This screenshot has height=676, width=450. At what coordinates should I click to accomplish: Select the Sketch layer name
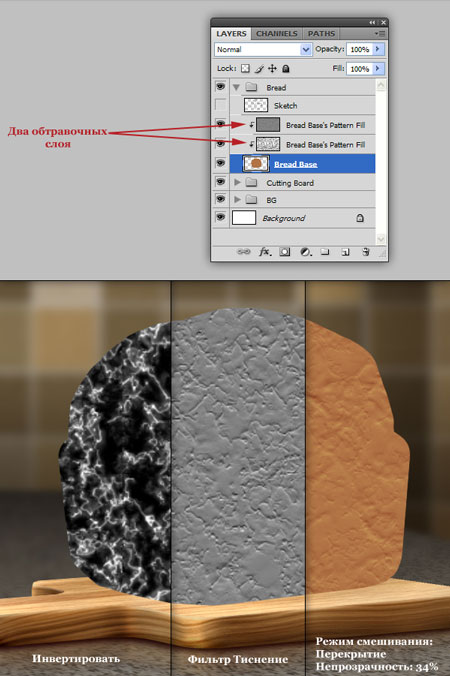285,106
